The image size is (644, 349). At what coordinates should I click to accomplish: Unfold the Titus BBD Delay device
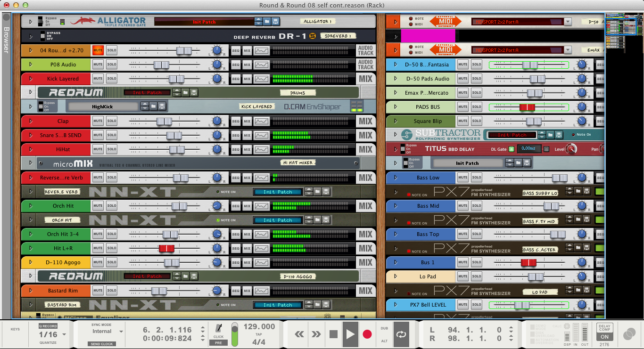pos(396,149)
